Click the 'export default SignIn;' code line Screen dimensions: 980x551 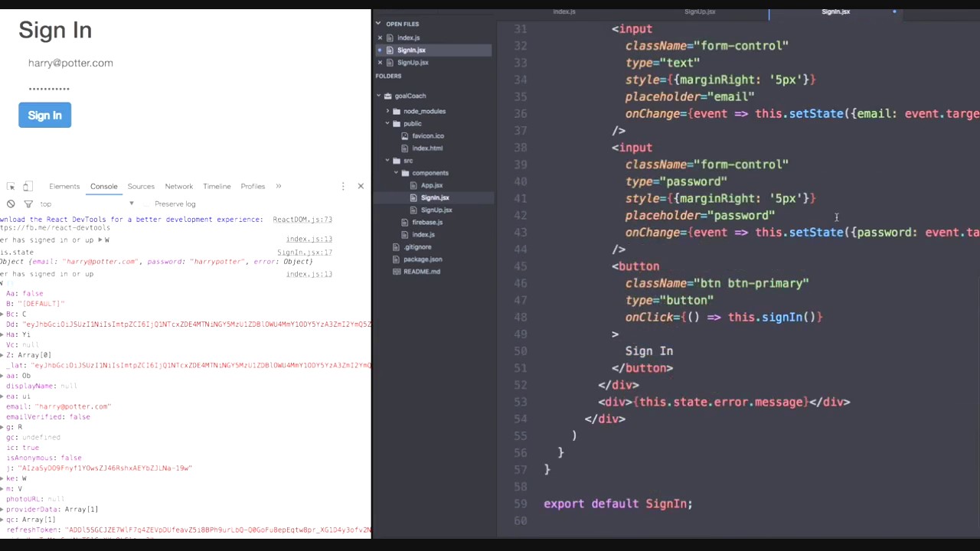click(x=618, y=504)
